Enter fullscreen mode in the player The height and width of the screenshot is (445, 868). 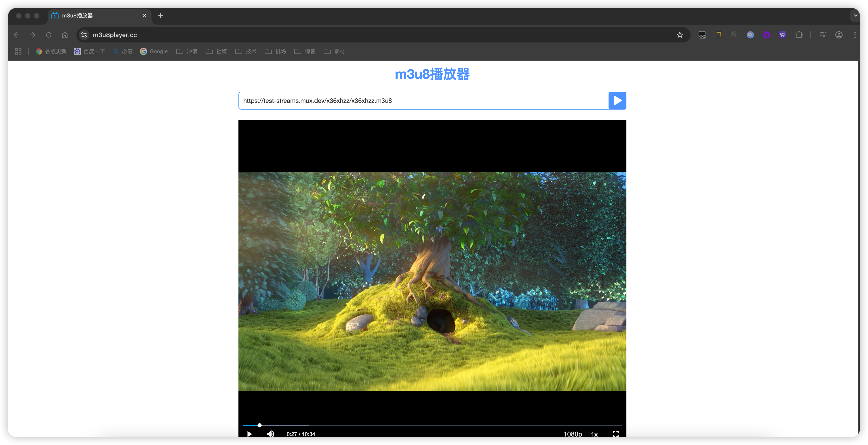pyautogui.click(x=616, y=434)
